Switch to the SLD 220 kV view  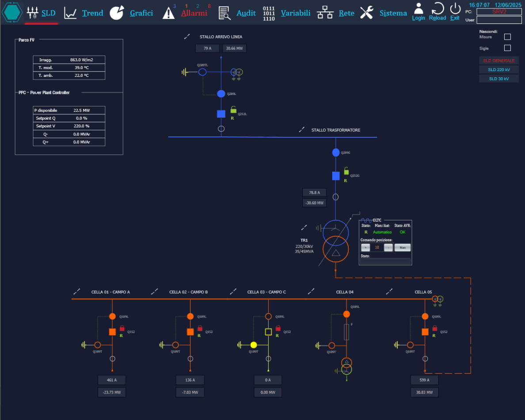[499, 70]
